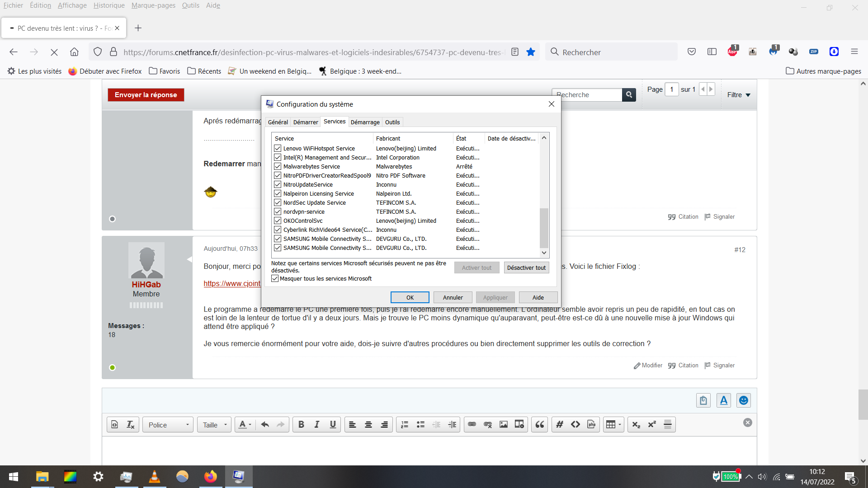
Task: Uncheck NordSec Update Service
Action: tap(278, 202)
